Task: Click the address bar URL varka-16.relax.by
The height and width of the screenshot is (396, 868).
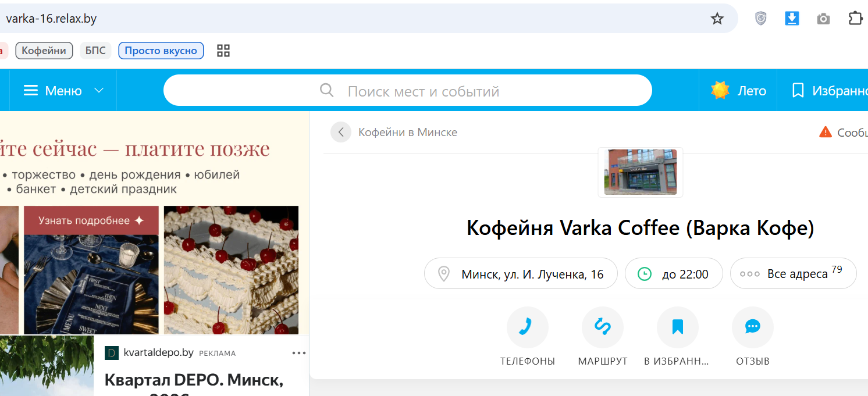Action: 51,19
